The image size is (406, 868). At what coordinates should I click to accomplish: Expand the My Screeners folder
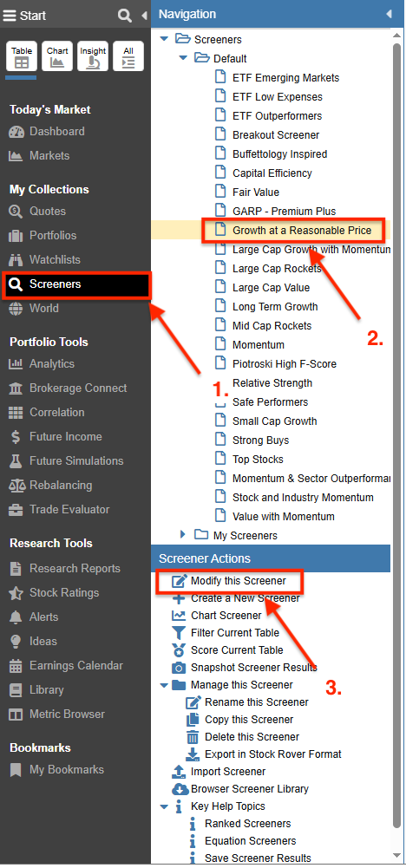[x=183, y=535]
